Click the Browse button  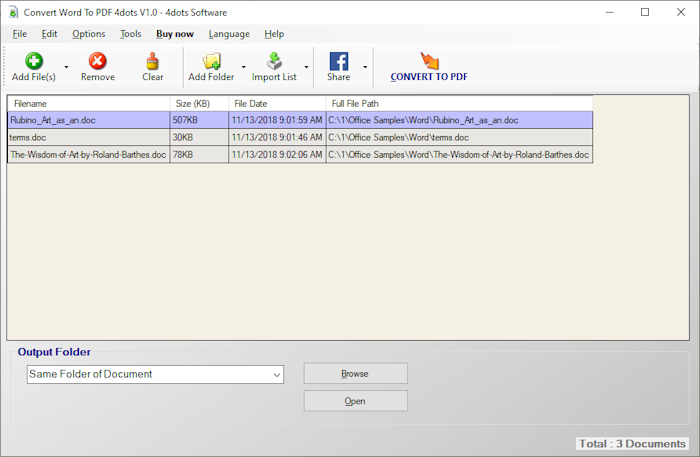click(x=355, y=373)
